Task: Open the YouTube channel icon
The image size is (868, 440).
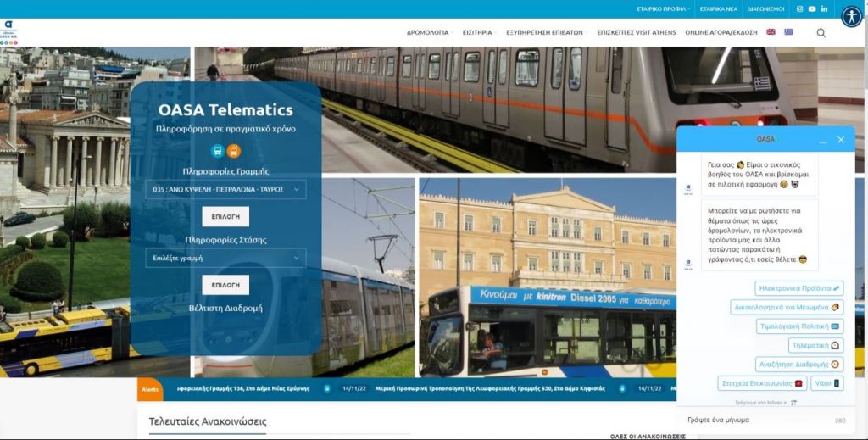Action: coord(812,8)
